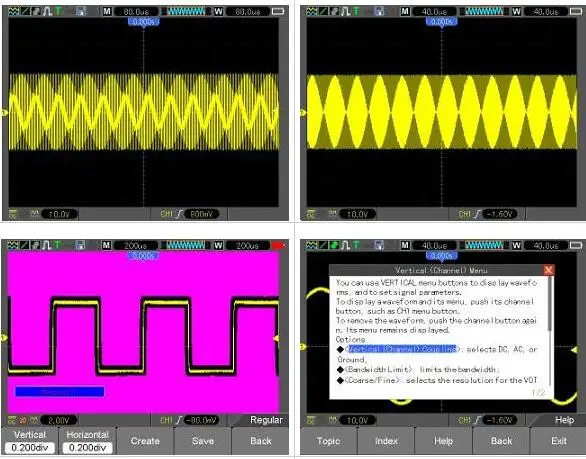586x459 pixels.
Task: Click the yellow channel ground marker in 80.0us panel
Action: (x=4, y=112)
